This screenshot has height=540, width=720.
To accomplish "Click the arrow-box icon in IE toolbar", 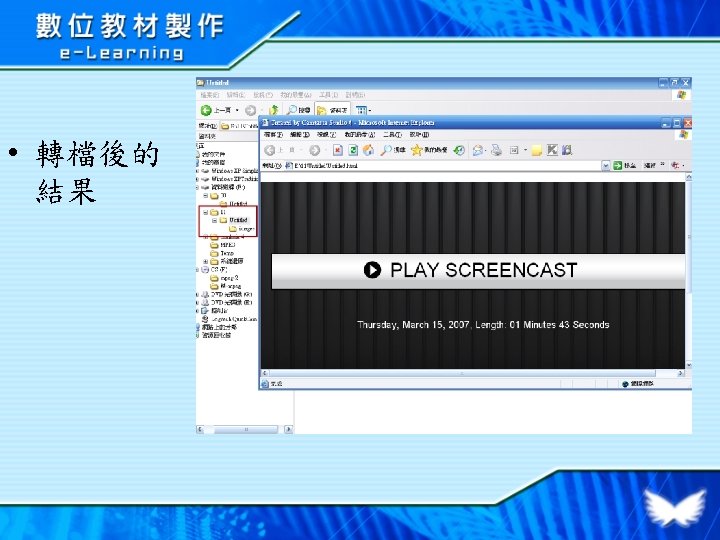I will tap(552, 150).
